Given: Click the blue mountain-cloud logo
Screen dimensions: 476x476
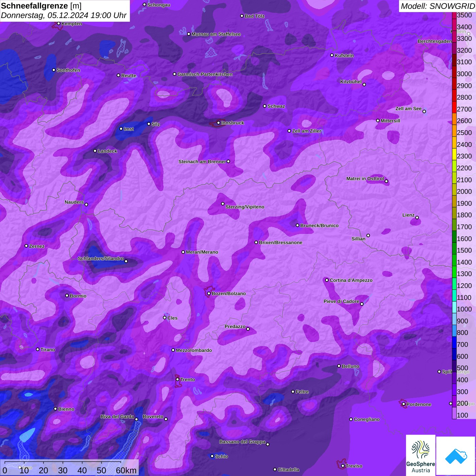Looking at the screenshot, I should pyautogui.click(x=456, y=456).
